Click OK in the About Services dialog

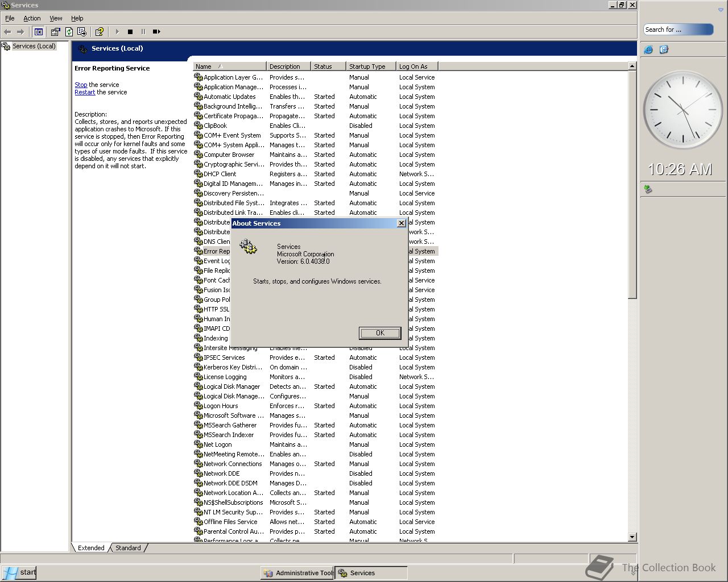(380, 333)
